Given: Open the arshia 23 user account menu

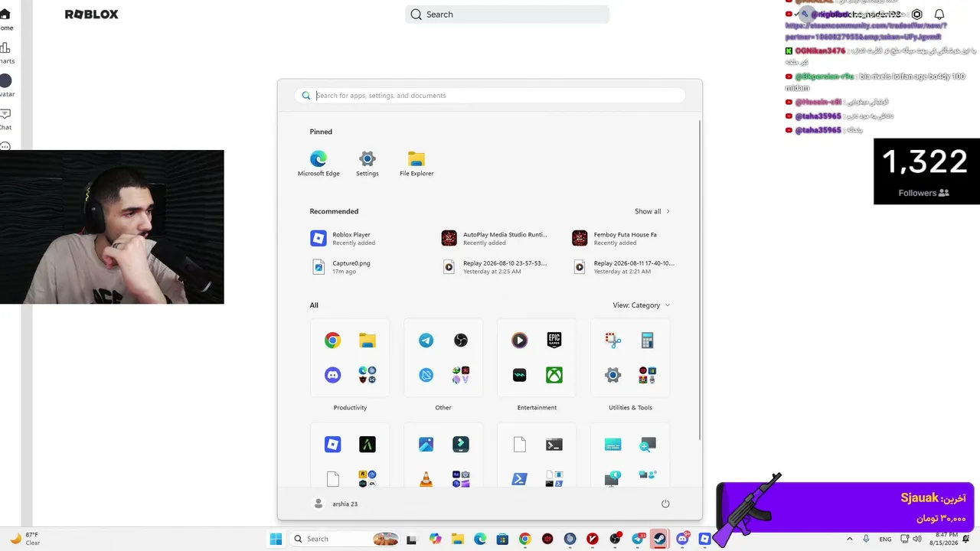Looking at the screenshot, I should (x=336, y=504).
